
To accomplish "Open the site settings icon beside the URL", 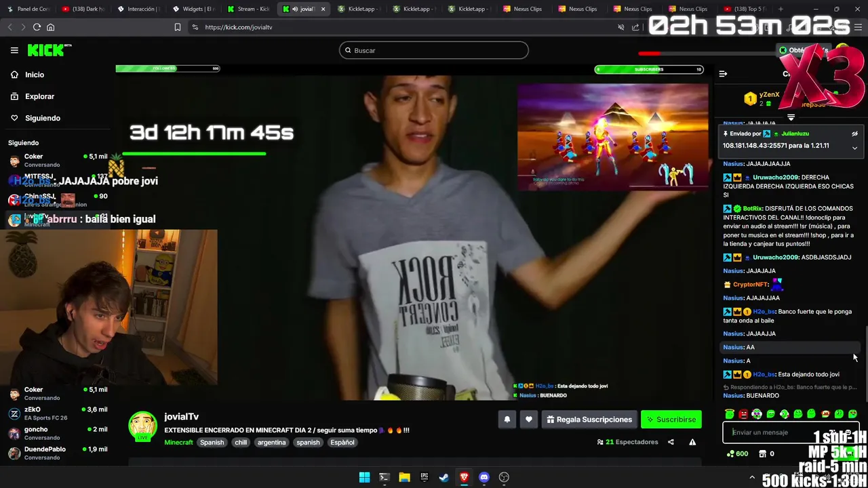I will coord(195,27).
